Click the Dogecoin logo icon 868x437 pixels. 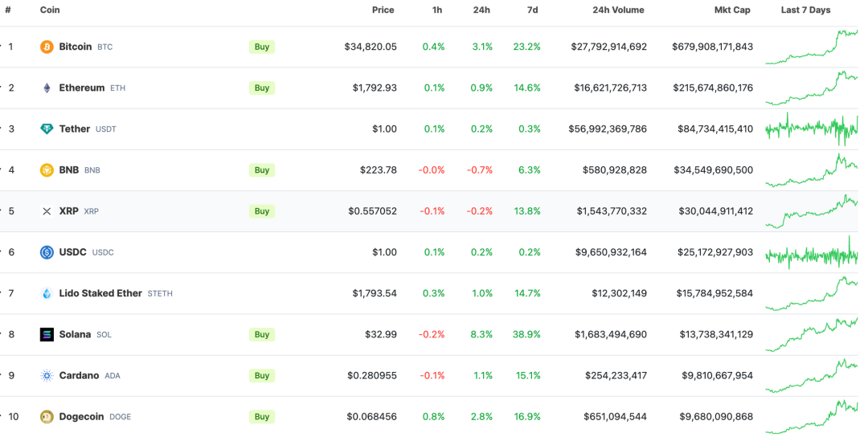pos(47,416)
